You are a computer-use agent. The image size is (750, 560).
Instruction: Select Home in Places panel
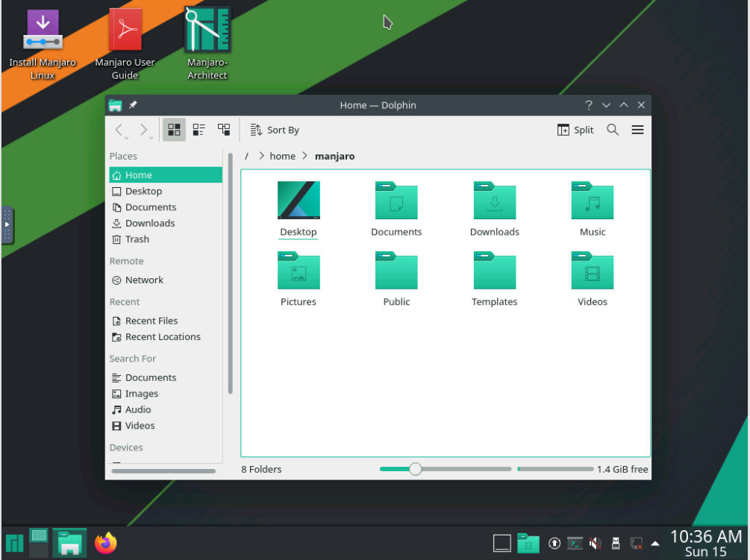[166, 175]
